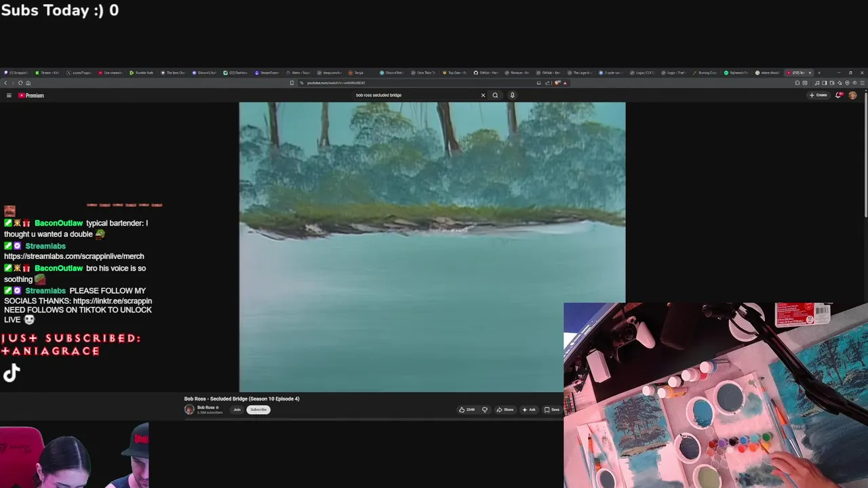868x488 pixels.
Task: Open the YouTube hamburger guide menu
Action: (x=9, y=96)
